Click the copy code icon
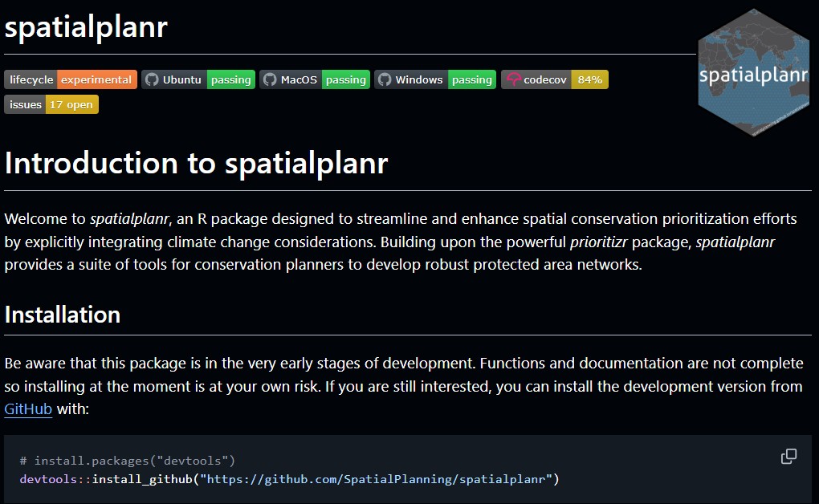The width and height of the screenshot is (819, 504). coord(788,457)
